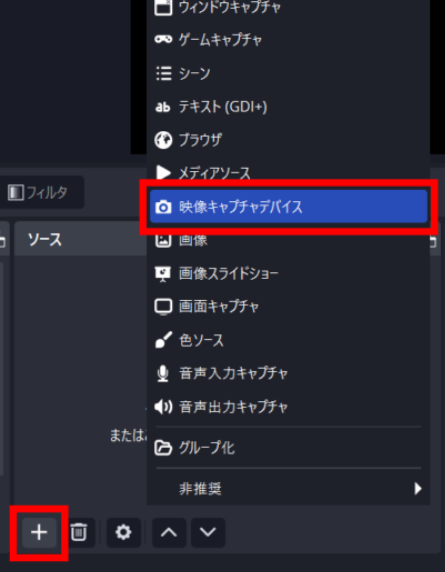This screenshot has height=572, width=445.
Task: Add a シーン source
Action: click(289, 73)
